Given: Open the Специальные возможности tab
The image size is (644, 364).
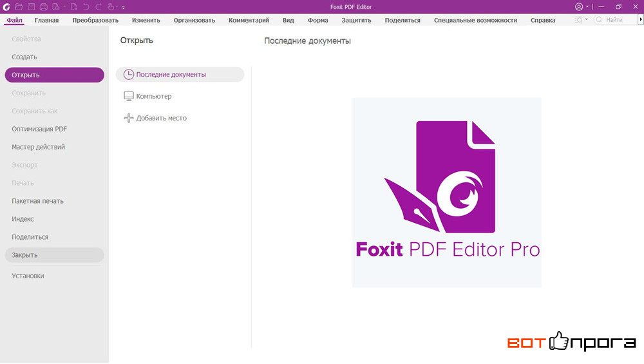Looking at the screenshot, I should point(476,20).
